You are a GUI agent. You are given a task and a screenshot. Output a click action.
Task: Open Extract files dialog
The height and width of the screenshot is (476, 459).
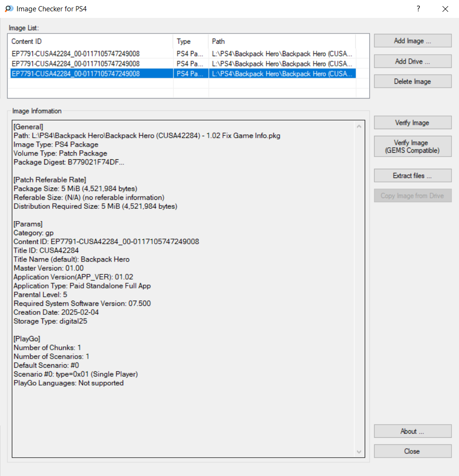(x=412, y=175)
